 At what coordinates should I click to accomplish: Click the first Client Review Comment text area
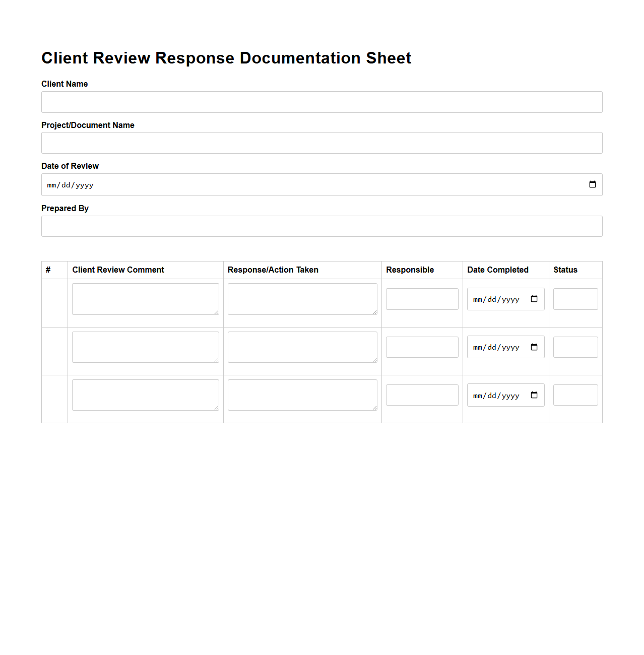(x=145, y=298)
